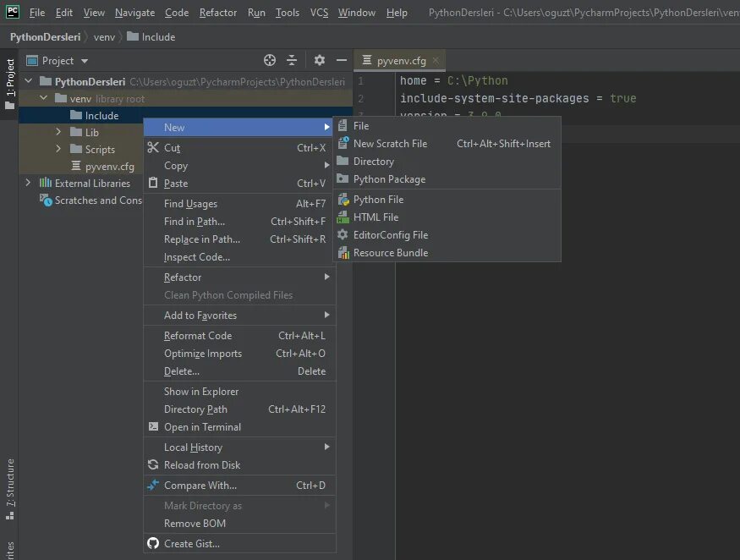Click the venv breadcrumb
This screenshot has width=740, height=560.
(104, 37)
